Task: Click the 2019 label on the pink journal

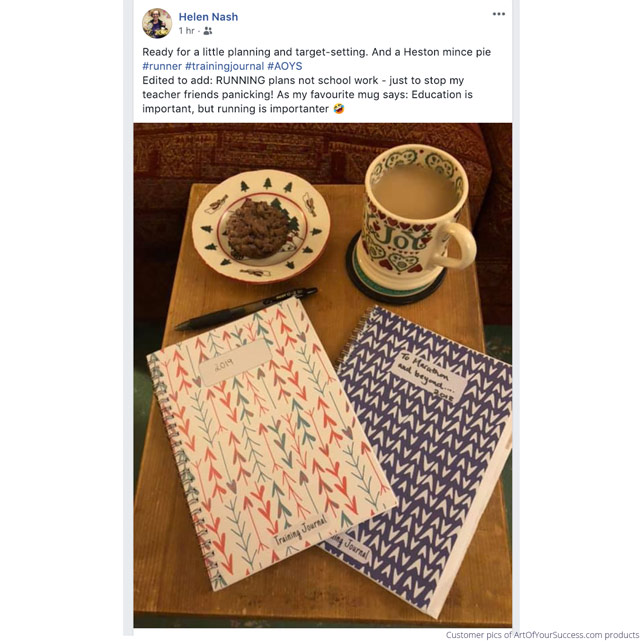Action: (235, 362)
